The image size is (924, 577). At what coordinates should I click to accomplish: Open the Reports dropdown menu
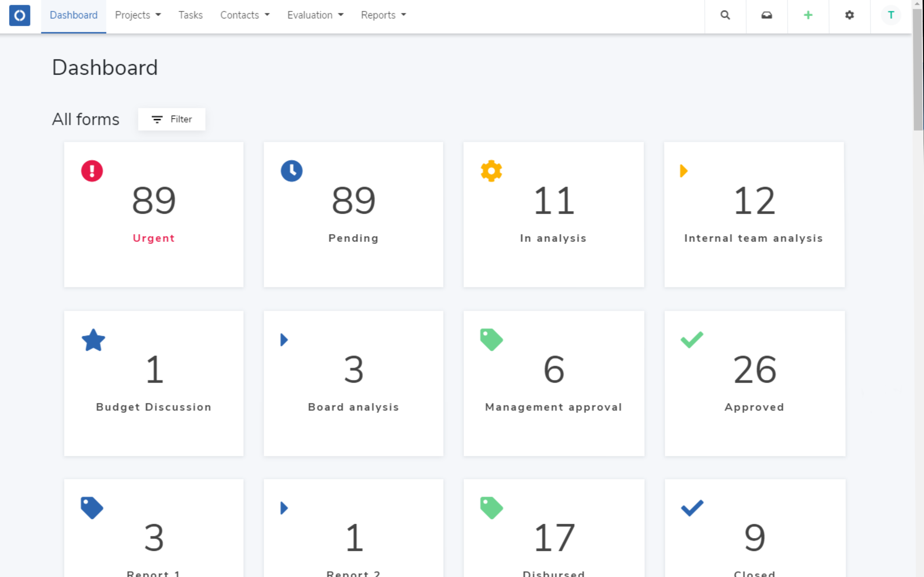[x=383, y=15]
